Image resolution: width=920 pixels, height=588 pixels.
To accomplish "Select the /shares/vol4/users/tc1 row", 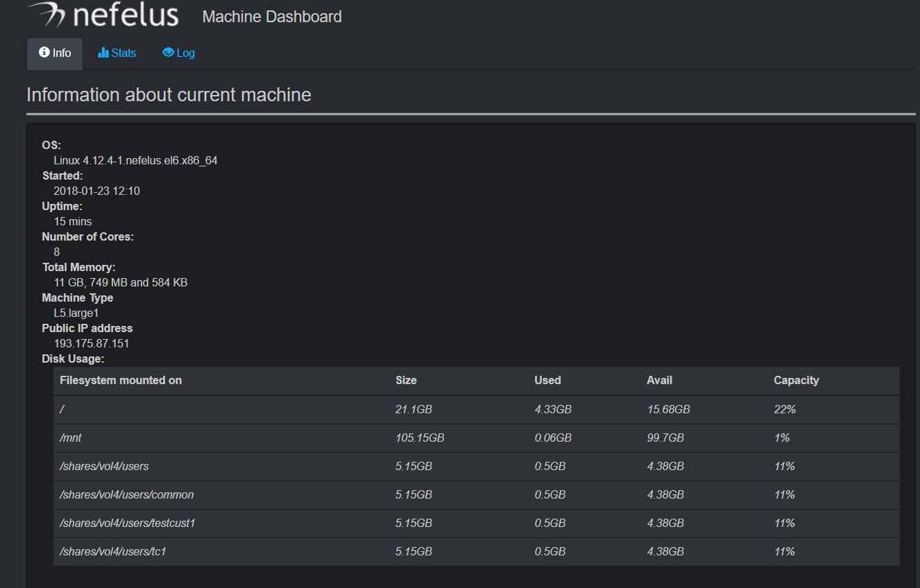I will (x=113, y=552).
